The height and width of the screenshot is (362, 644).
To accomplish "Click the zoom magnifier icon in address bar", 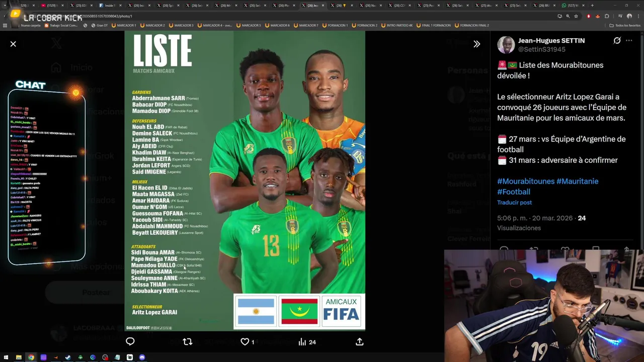I will point(568,16).
